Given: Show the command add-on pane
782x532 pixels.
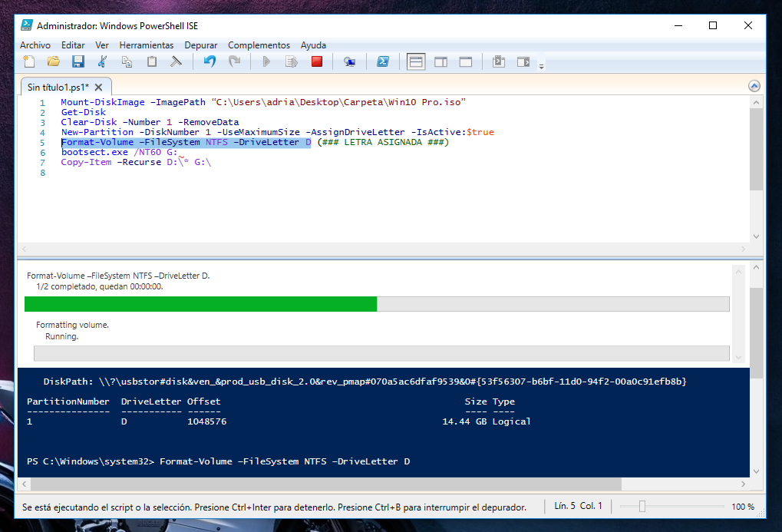Looking at the screenshot, I should (x=523, y=62).
